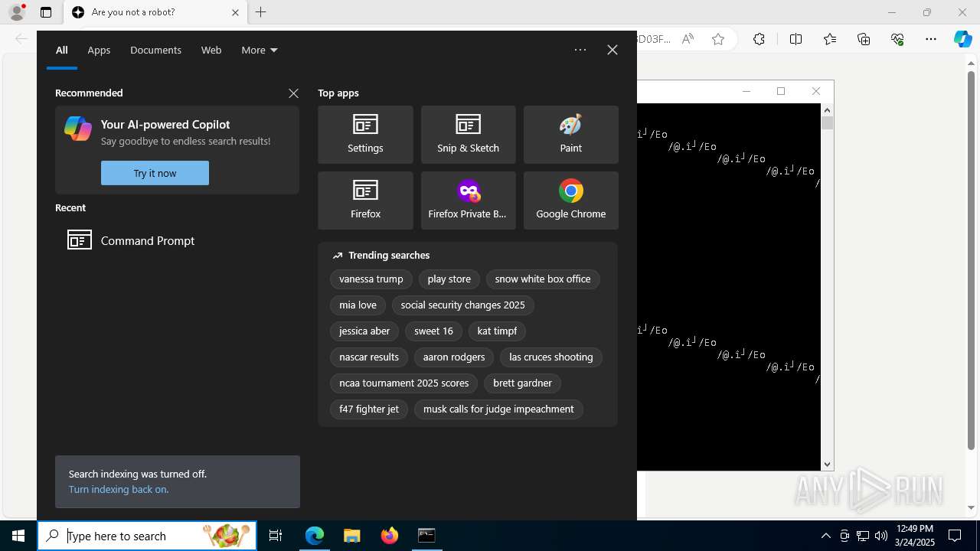Image resolution: width=980 pixels, height=551 pixels.
Task: Open Windows Start menu
Action: click(x=18, y=536)
